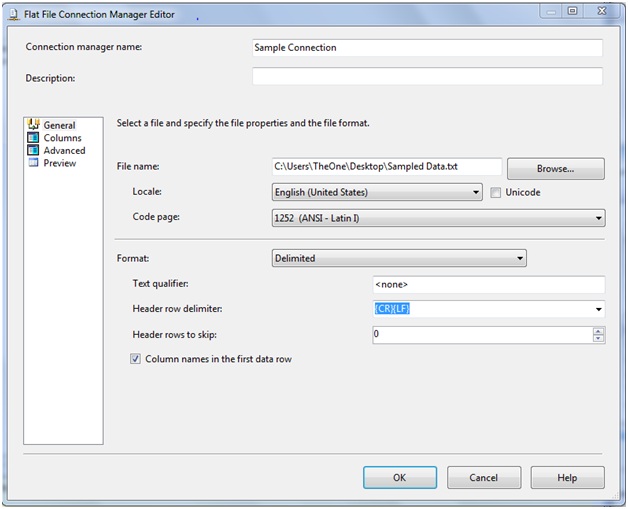This screenshot has width=628, height=509.
Task: Select the Columns page label
Action: point(62,138)
